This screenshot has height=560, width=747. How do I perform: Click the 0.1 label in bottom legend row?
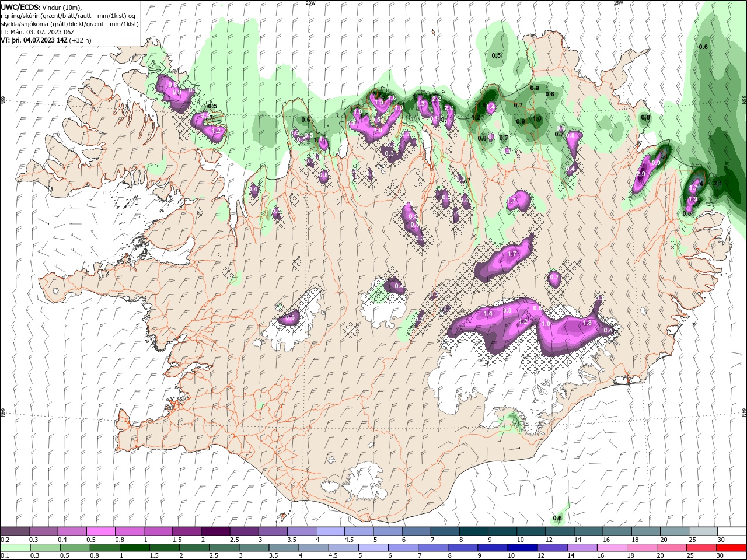[5, 556]
